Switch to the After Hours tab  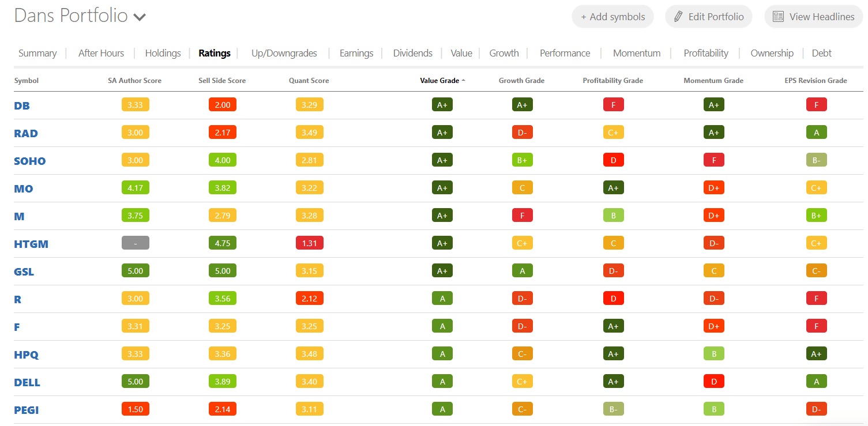click(x=101, y=53)
